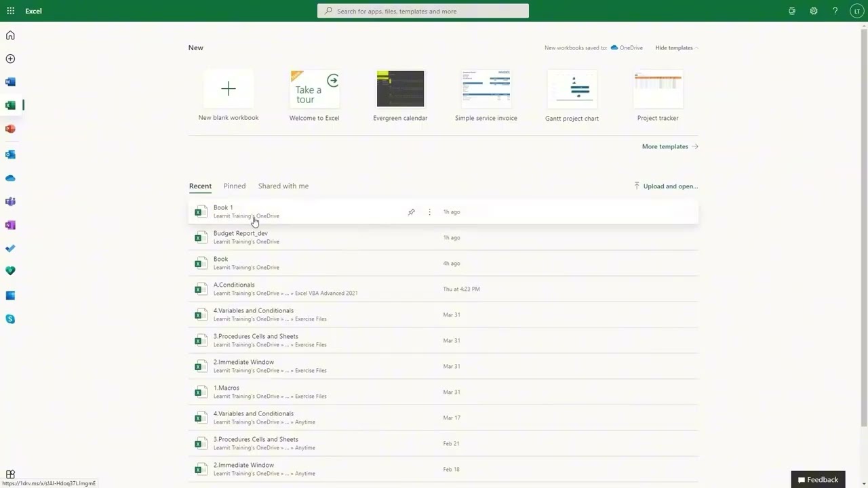Image resolution: width=868 pixels, height=488 pixels.
Task: Pin the Book 1 file
Action: 412,212
